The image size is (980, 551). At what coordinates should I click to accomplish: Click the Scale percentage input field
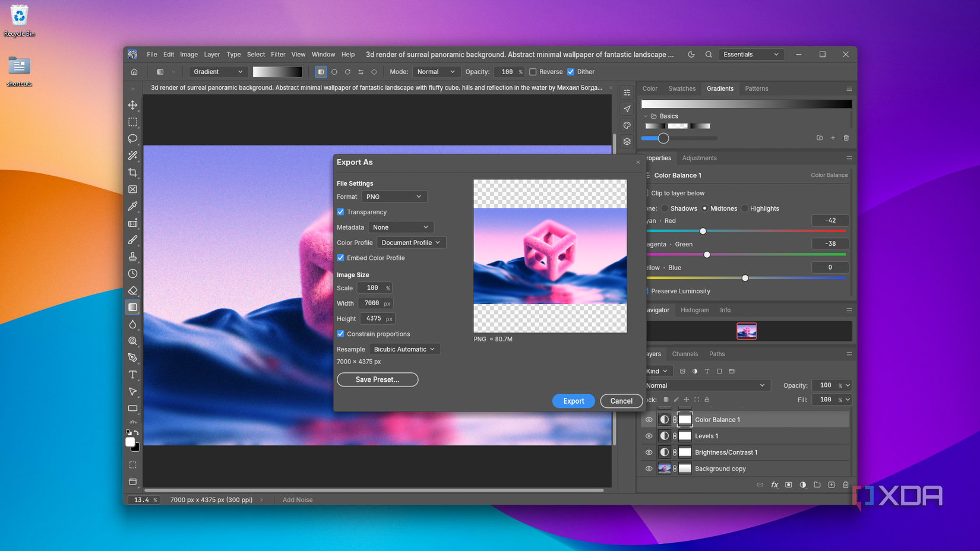(374, 288)
